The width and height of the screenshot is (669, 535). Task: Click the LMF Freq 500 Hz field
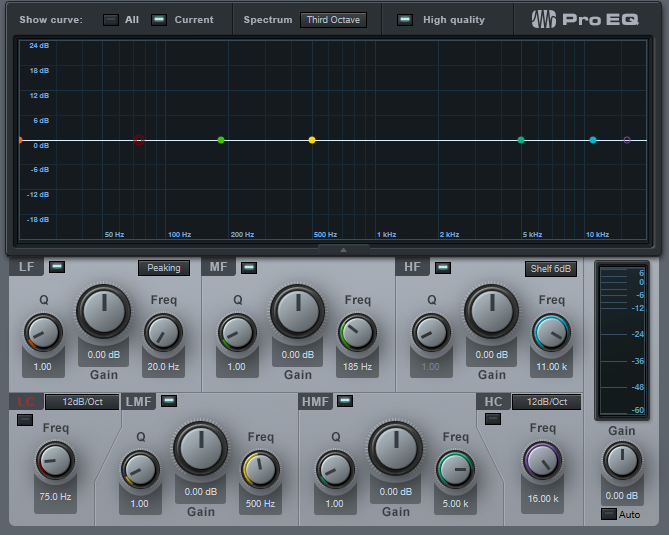(260, 504)
